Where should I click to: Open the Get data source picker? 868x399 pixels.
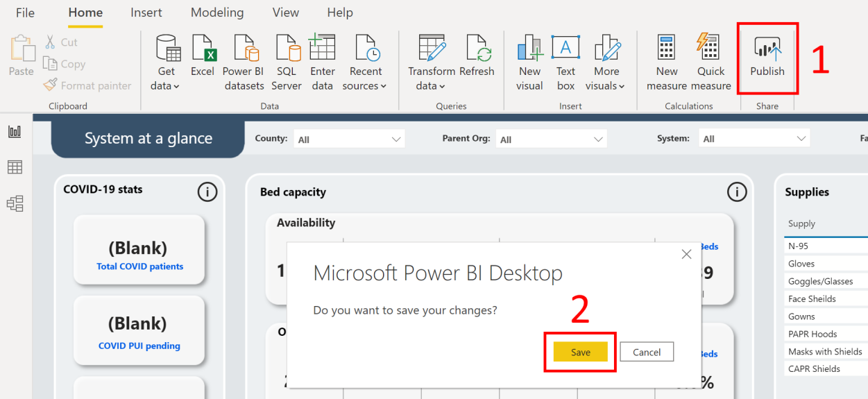tap(167, 63)
